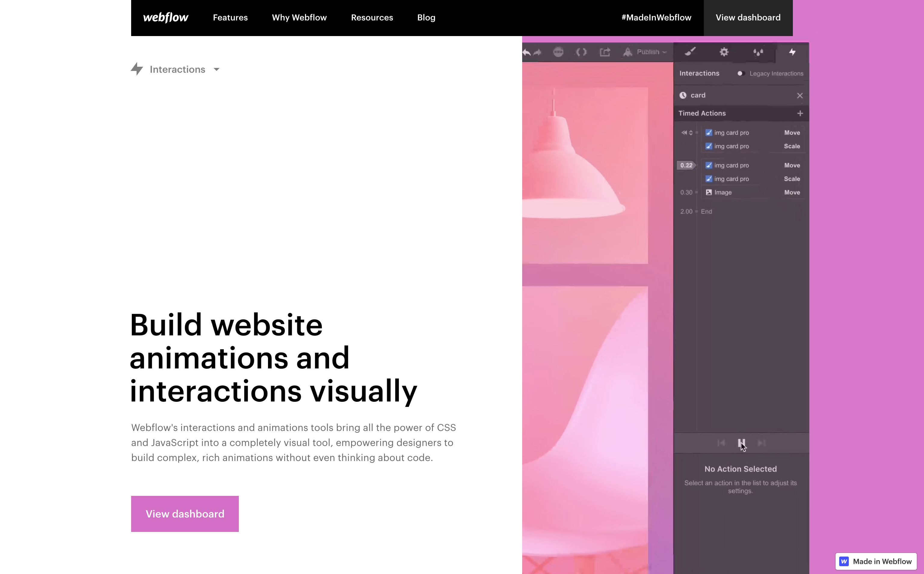Click the picture icon on Image row
Image resolution: width=924 pixels, height=574 pixels.
[709, 192]
